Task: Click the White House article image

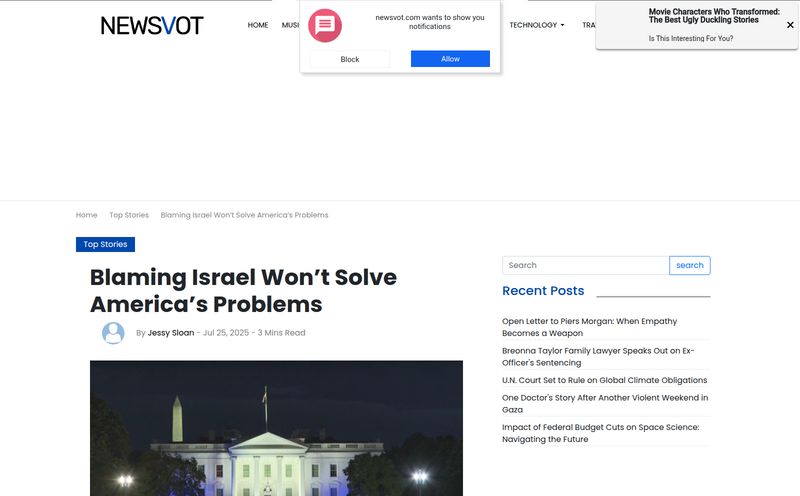Action: (276, 428)
